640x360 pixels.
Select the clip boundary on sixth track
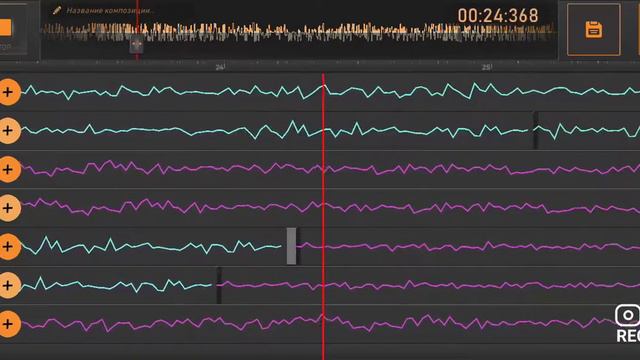click(219, 285)
